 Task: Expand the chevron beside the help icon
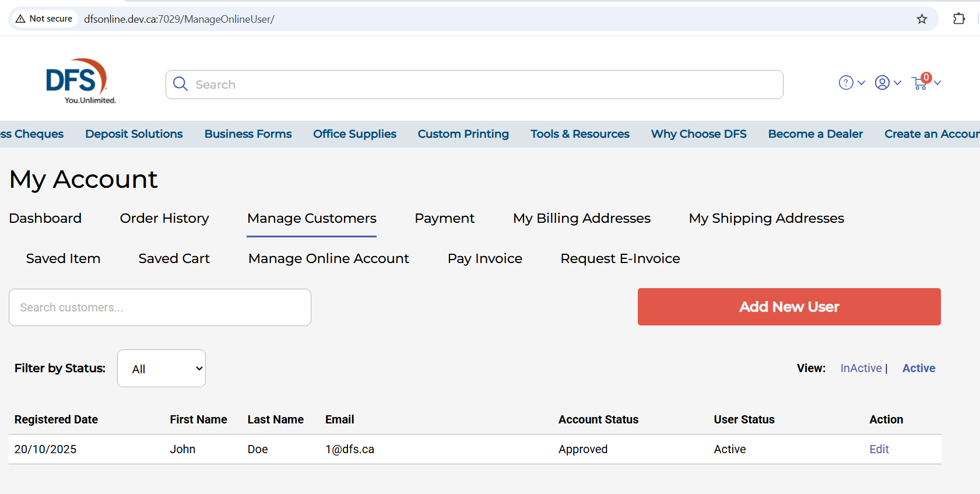click(861, 83)
